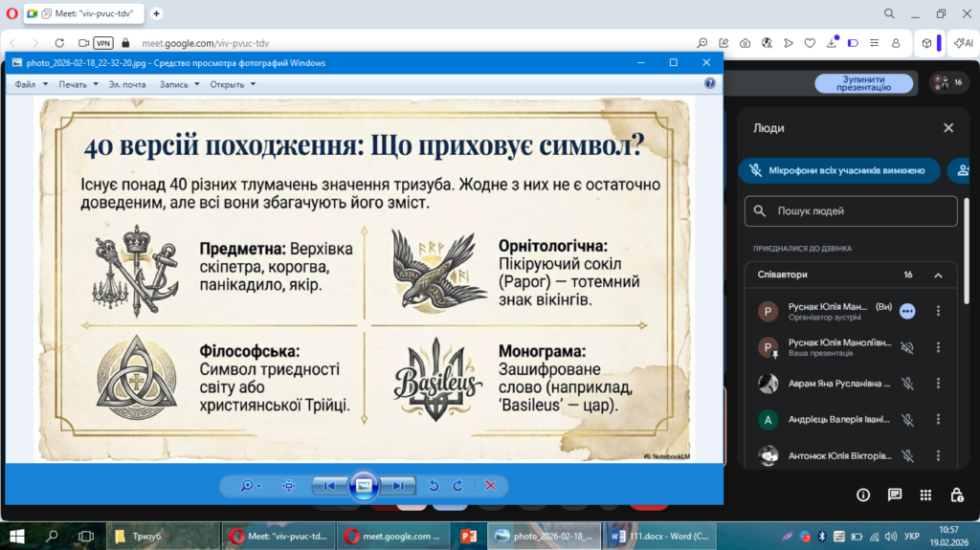This screenshot has height=550, width=980.
Task: Start slideshow with the center round button
Action: (364, 486)
